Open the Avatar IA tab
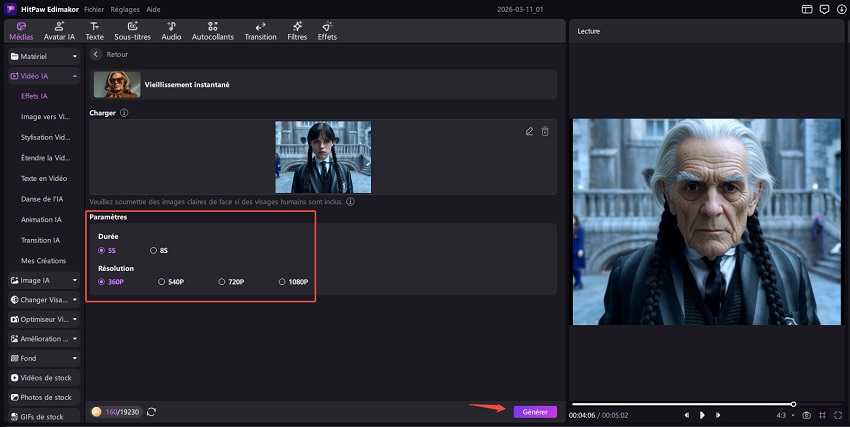The height and width of the screenshot is (427, 850). point(59,31)
